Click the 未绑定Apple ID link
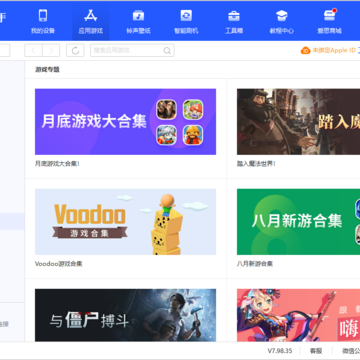 [x=334, y=50]
